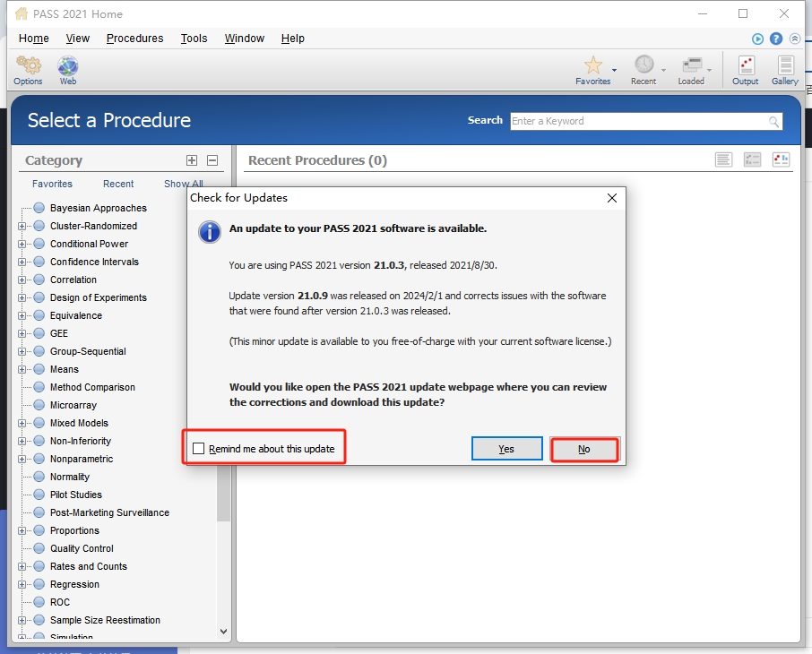
Task: Select Post-Marketing Surveillance category
Action: click(109, 512)
